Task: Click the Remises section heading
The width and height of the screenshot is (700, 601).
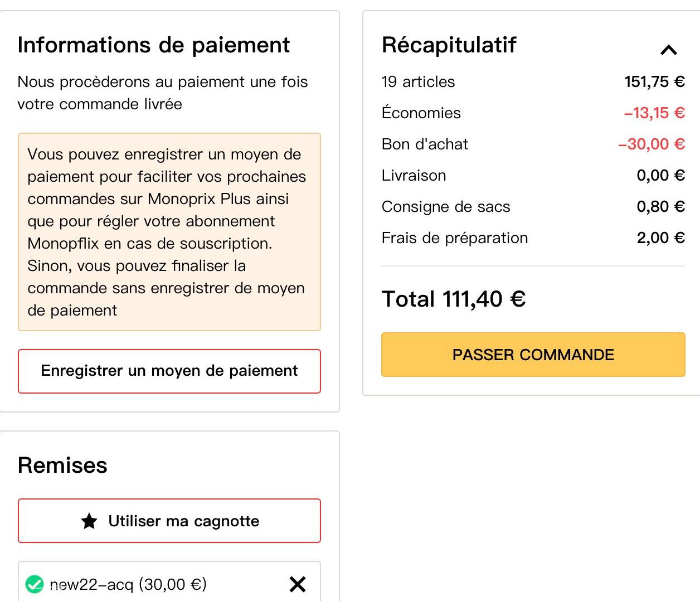Action: coord(62,466)
